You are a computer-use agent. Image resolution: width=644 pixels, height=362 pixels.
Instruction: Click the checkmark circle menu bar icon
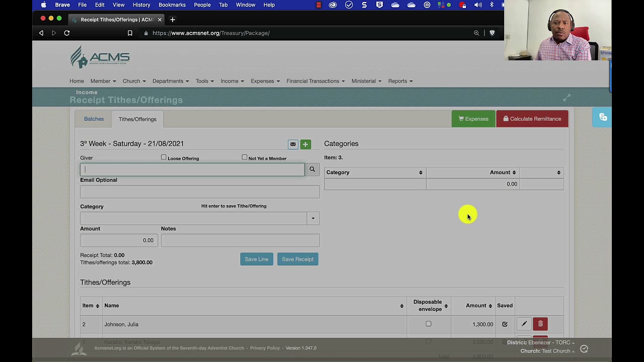point(349,5)
